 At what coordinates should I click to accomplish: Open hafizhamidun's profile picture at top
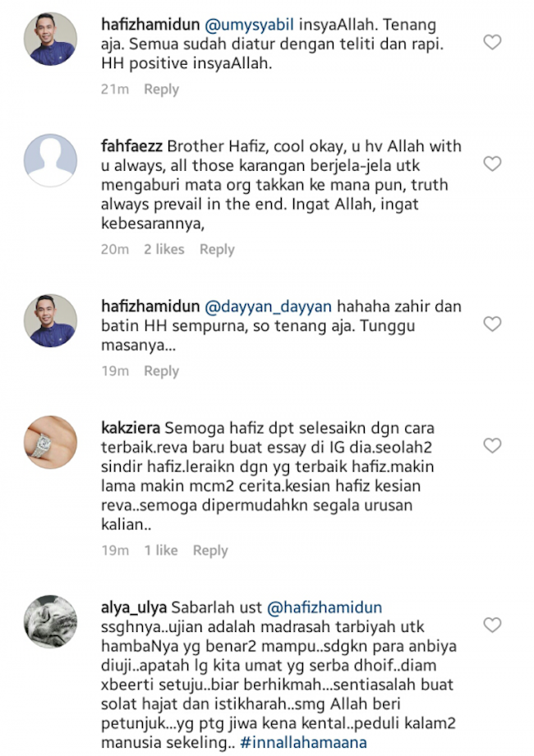pos(51,39)
